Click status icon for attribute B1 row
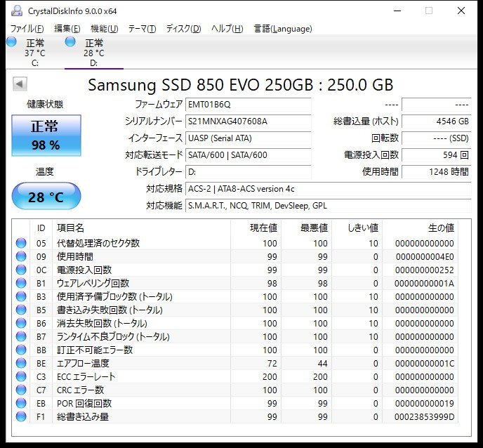The image size is (483, 448). click(21, 283)
